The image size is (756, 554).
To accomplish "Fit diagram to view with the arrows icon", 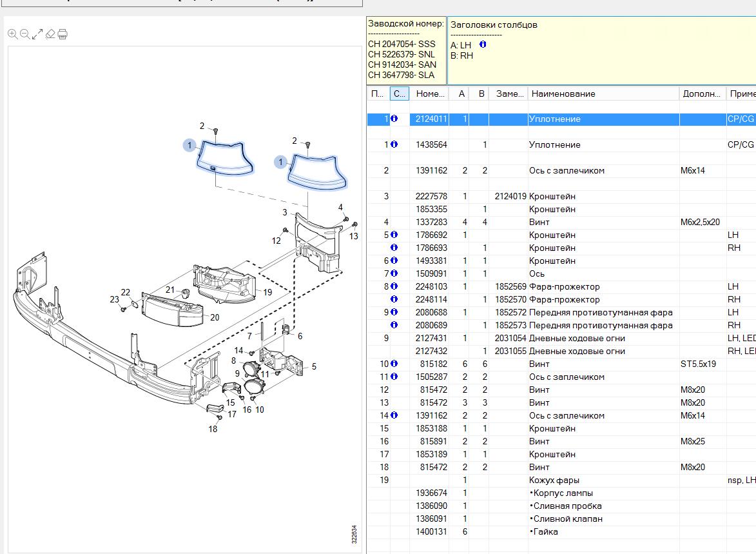I will pyautogui.click(x=37, y=34).
